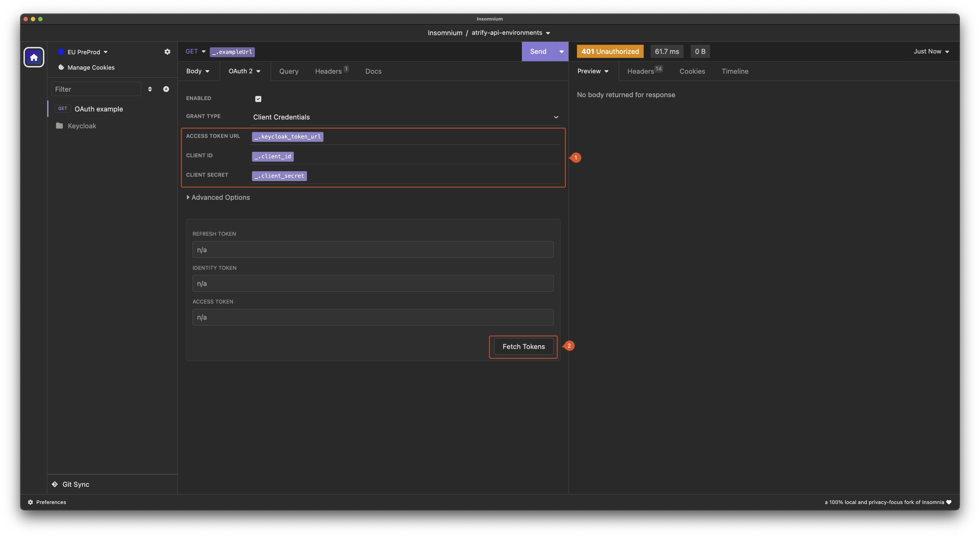The width and height of the screenshot is (980, 537).
Task: Open the Send options arrow dropdown
Action: (561, 52)
